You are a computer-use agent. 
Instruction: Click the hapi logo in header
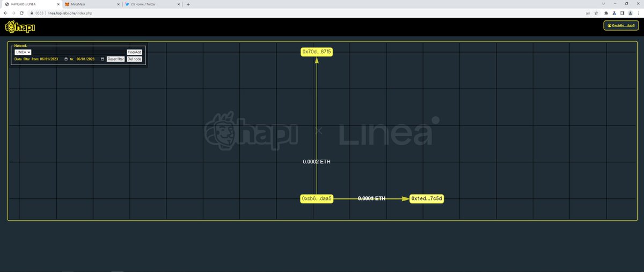(x=19, y=27)
